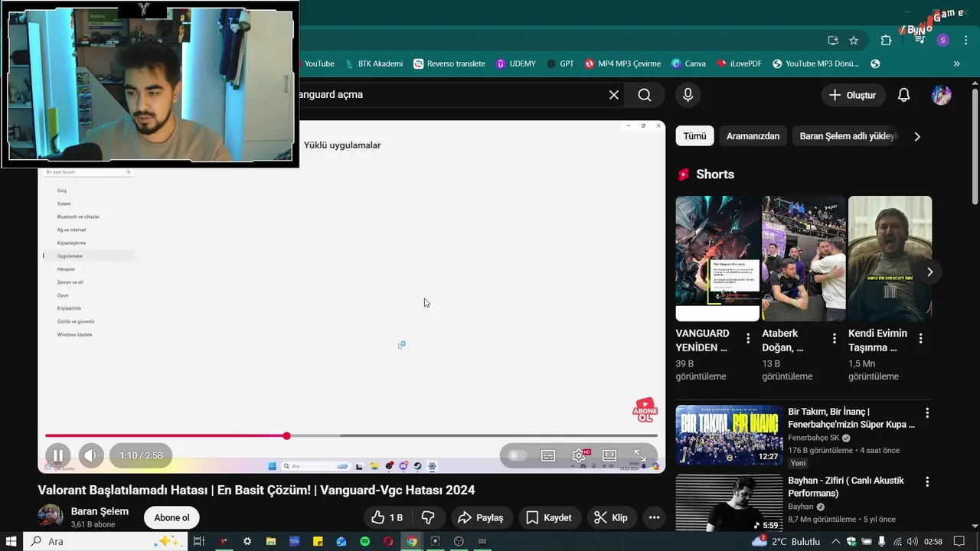Screen dimensions: 980x551
Task: Open Chrome profile S avatar
Action: pyautogui.click(x=943, y=40)
